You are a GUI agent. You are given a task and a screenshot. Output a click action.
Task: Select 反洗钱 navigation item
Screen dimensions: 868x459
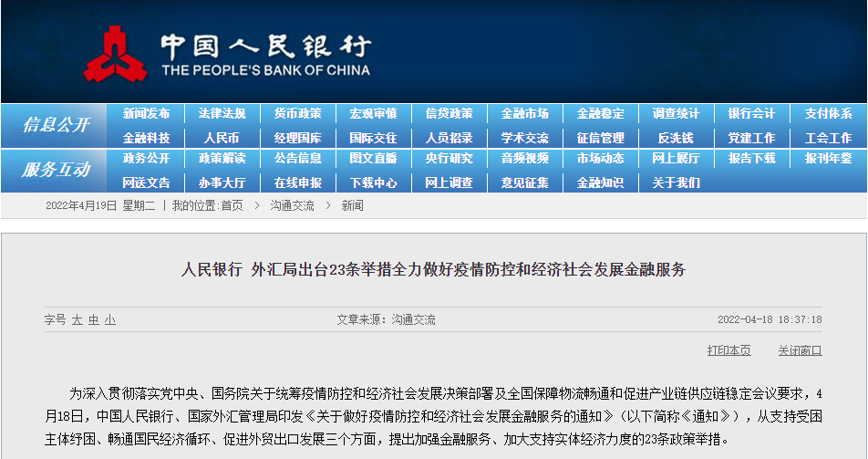676,138
